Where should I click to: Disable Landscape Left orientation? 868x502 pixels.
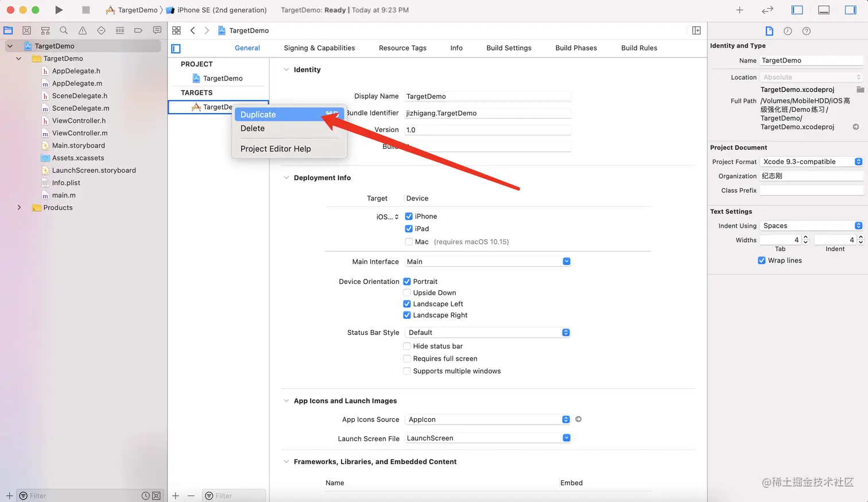[407, 304]
